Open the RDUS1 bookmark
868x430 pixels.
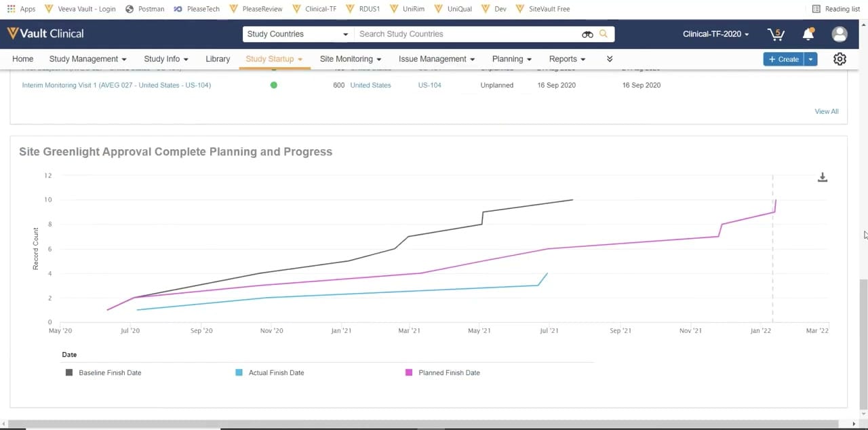point(363,9)
